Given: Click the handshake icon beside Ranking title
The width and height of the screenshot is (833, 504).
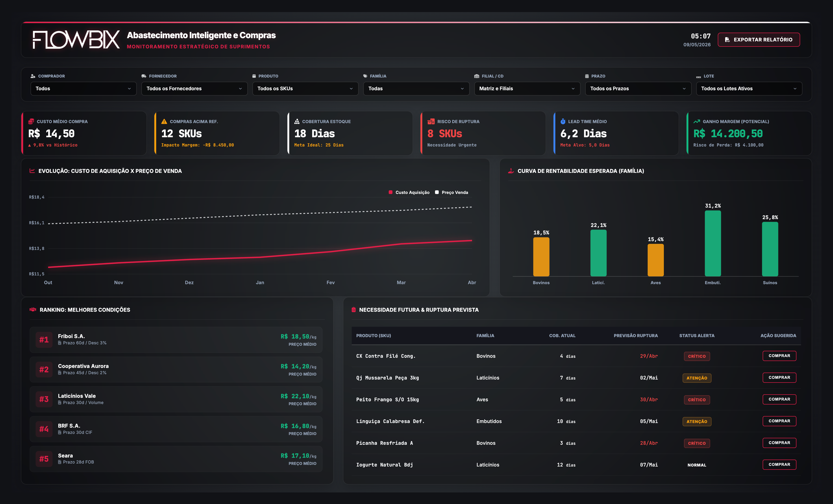Looking at the screenshot, I should pos(33,309).
